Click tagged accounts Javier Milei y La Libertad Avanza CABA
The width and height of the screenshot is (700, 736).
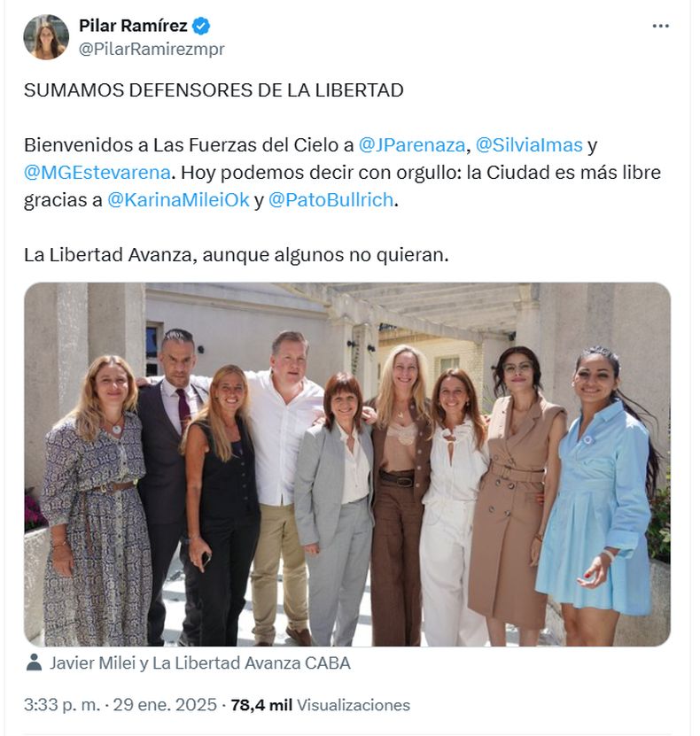pos(200,662)
